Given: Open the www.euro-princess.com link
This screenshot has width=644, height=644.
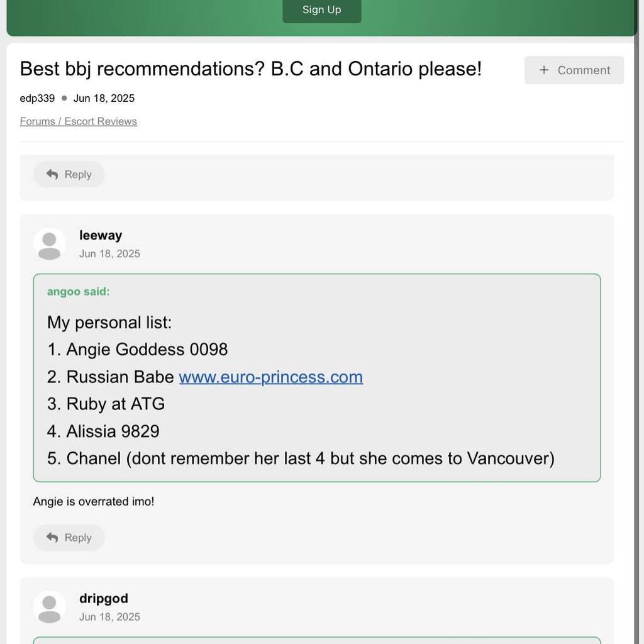Looking at the screenshot, I should click(x=271, y=377).
